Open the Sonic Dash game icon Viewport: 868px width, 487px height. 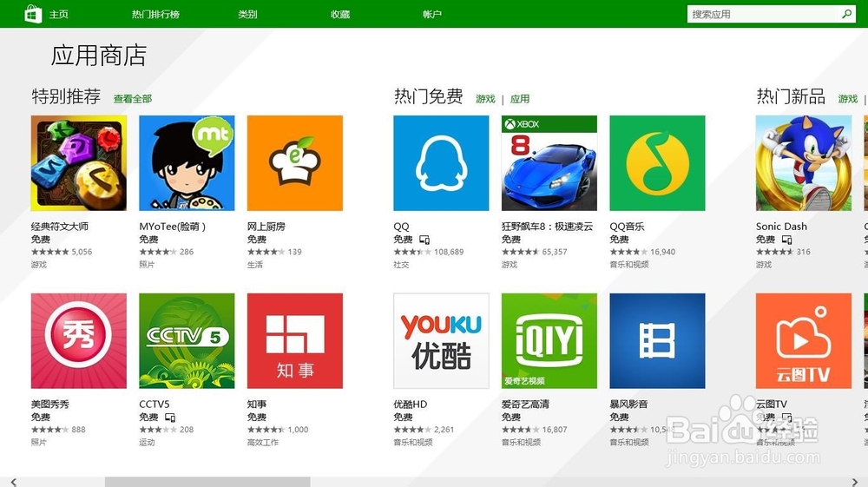[x=803, y=163]
